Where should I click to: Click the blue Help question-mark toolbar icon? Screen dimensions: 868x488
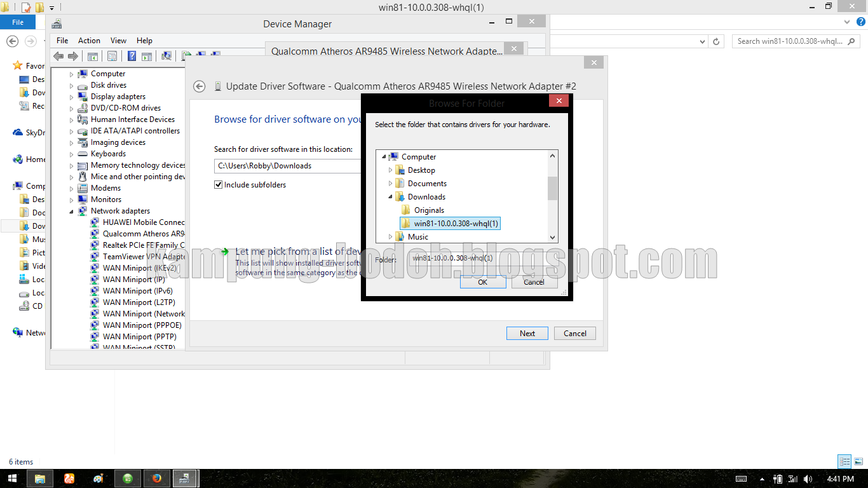pyautogui.click(x=132, y=56)
